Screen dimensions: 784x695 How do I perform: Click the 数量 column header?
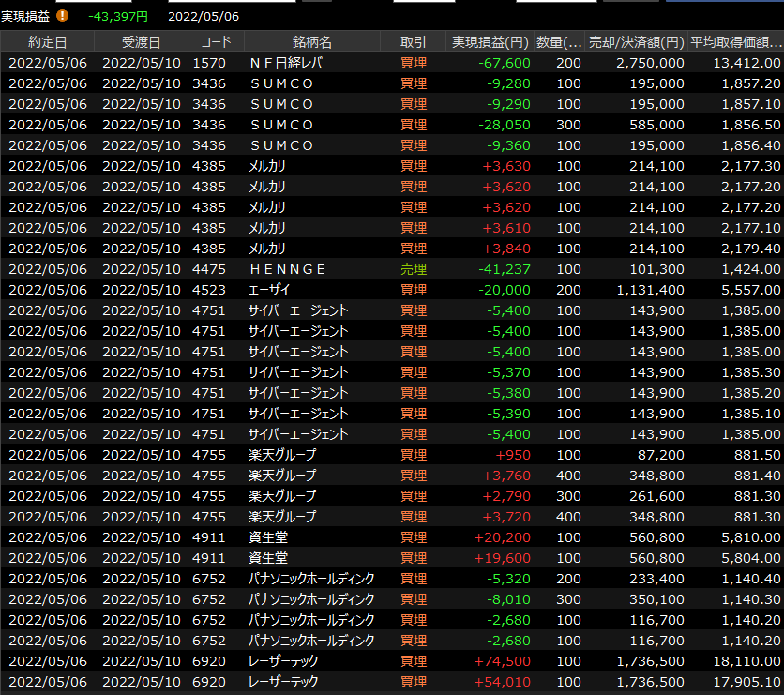tap(560, 42)
